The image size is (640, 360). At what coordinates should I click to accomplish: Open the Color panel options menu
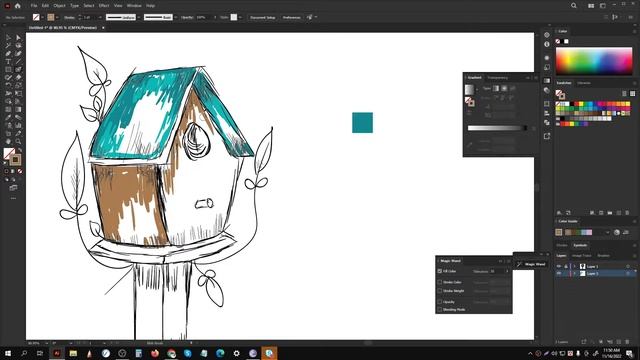[635, 31]
